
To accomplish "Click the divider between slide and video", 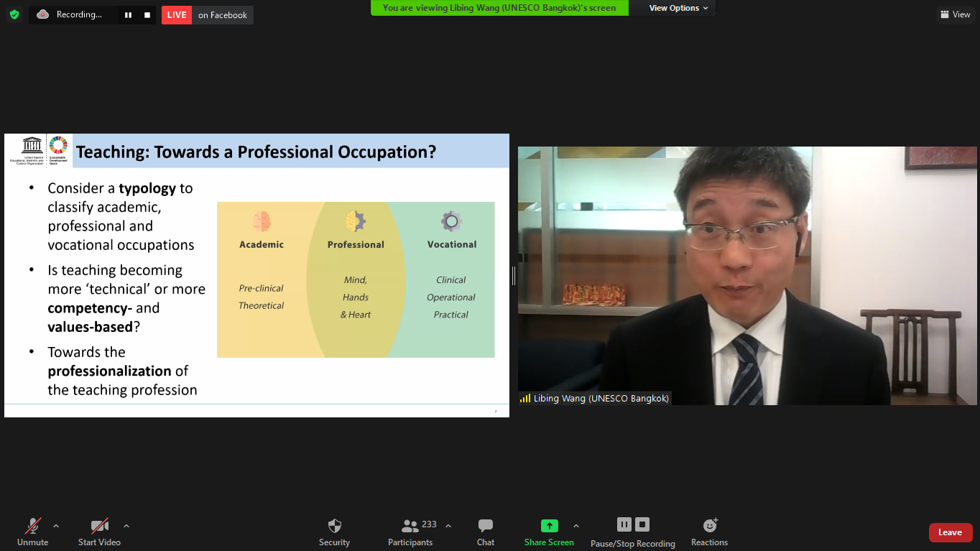I will pos(514,276).
